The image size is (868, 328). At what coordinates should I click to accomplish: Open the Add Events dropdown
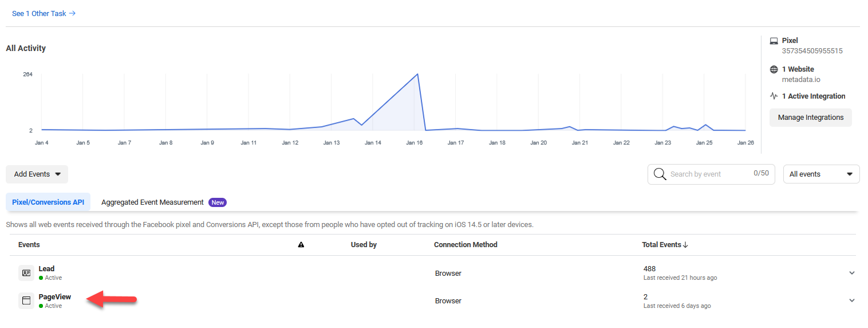pyautogui.click(x=37, y=174)
